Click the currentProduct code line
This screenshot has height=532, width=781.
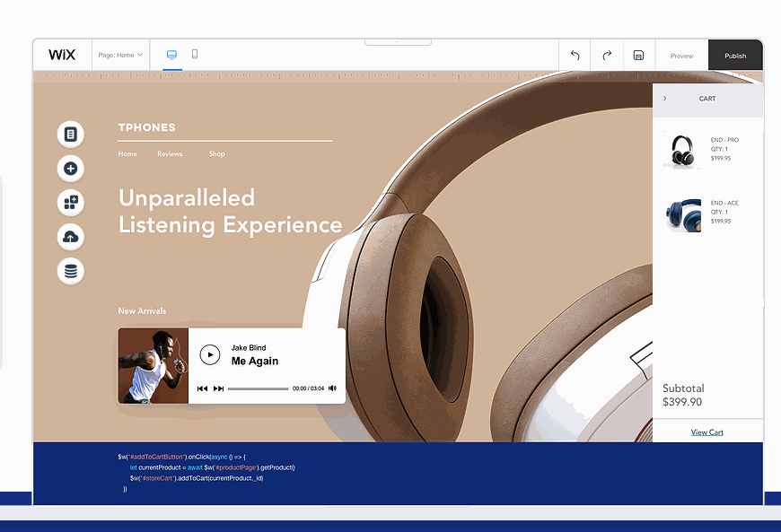pyautogui.click(x=212, y=467)
